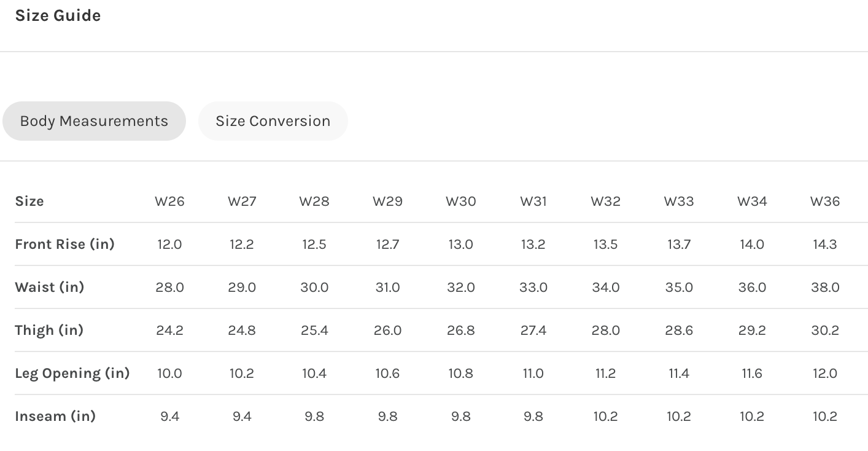The image size is (868, 451).
Task: Click the Size Guide heading
Action: coord(58,15)
